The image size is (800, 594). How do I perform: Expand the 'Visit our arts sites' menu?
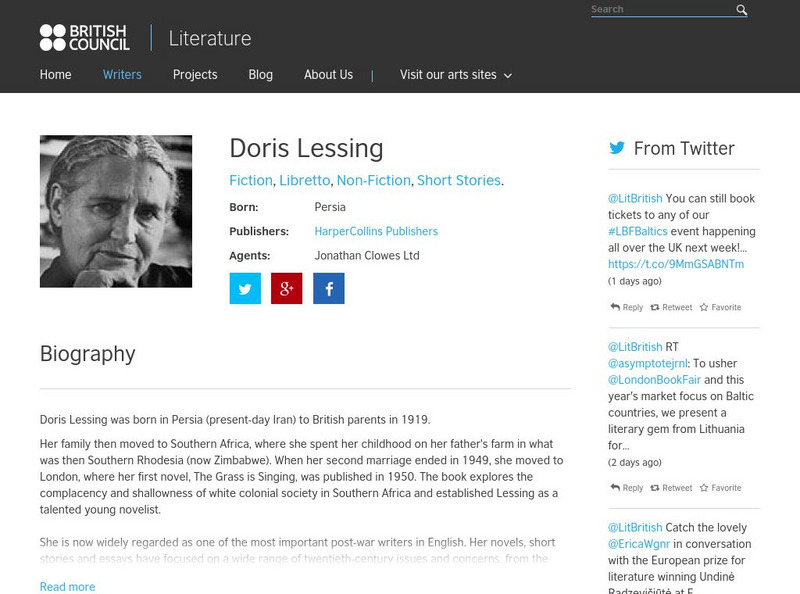click(x=448, y=74)
